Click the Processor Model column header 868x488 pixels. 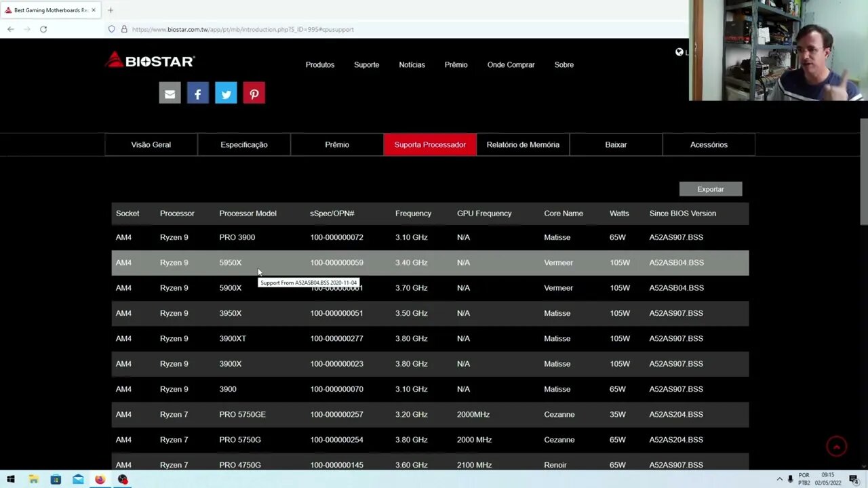point(248,213)
